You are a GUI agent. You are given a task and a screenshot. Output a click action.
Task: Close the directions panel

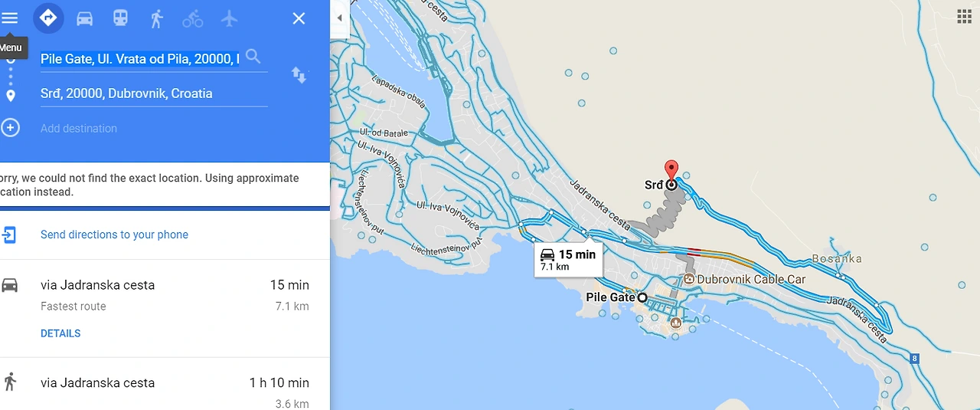click(299, 18)
